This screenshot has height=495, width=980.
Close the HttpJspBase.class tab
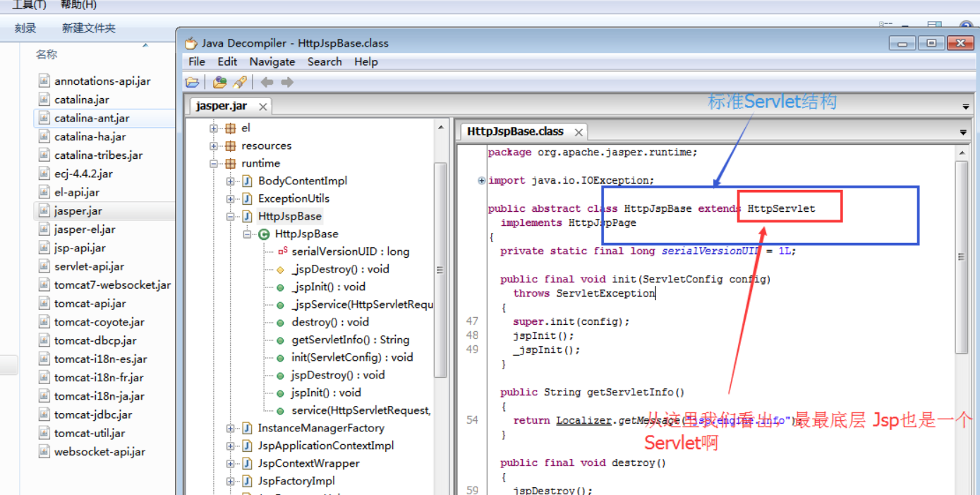pos(579,132)
